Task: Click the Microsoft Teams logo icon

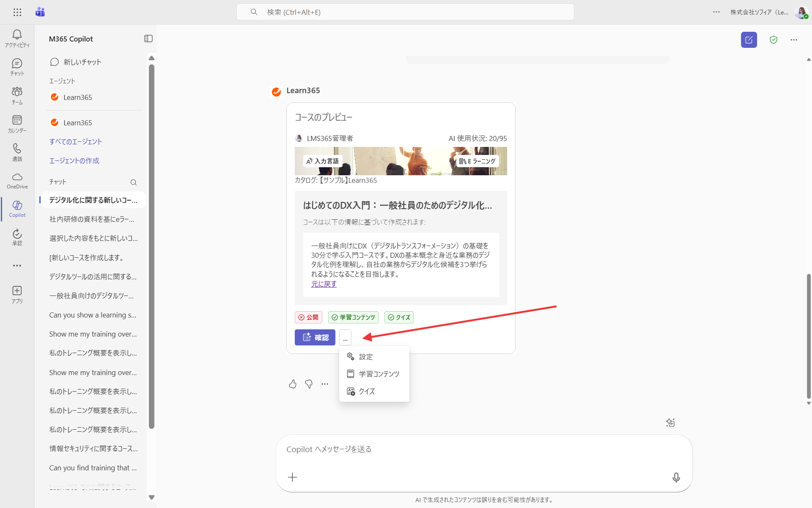Action: pyautogui.click(x=40, y=12)
